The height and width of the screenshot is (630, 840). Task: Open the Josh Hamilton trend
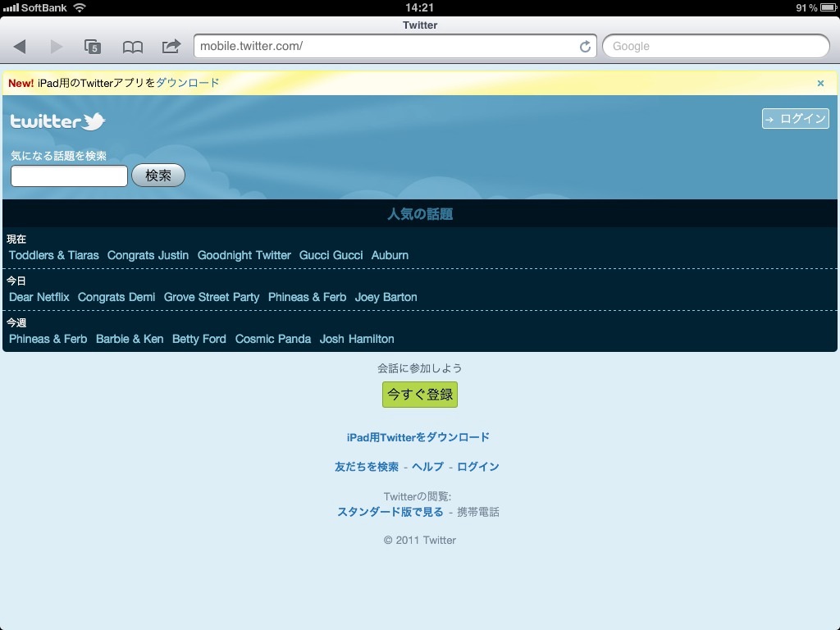[x=357, y=339]
